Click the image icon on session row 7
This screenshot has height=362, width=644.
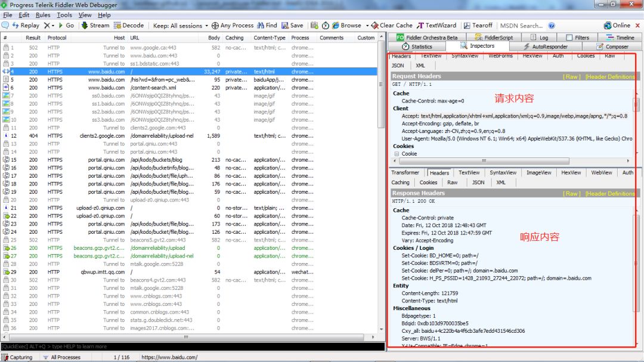tap(6, 96)
